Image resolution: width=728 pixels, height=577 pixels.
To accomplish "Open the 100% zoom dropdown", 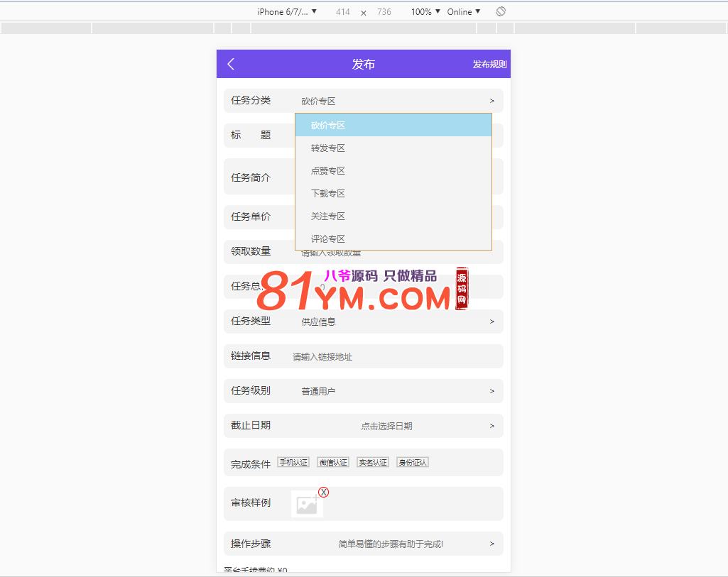I will [425, 11].
